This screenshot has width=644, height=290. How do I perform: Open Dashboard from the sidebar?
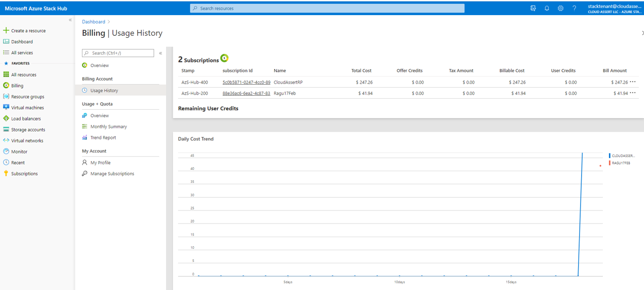(x=22, y=42)
